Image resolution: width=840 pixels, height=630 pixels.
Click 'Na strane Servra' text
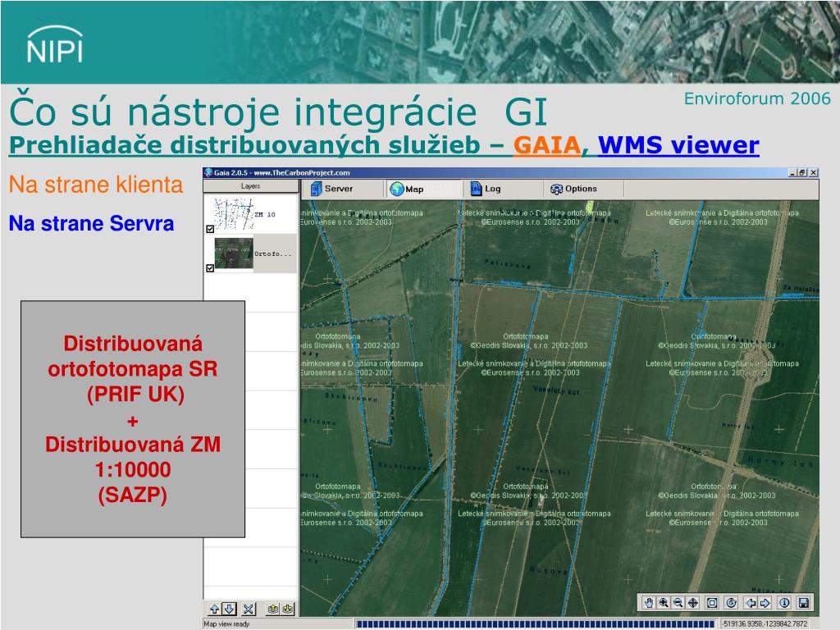click(92, 223)
